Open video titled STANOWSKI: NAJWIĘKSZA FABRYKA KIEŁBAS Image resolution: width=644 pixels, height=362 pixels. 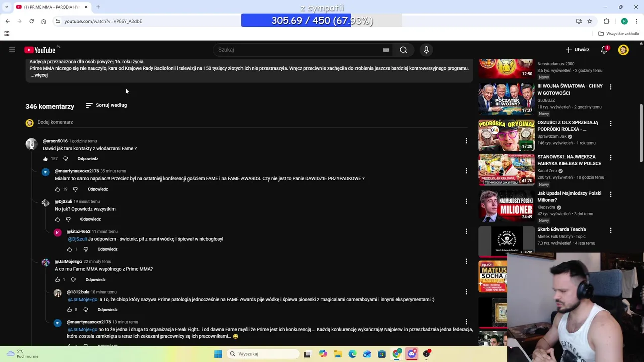pyautogui.click(x=569, y=160)
